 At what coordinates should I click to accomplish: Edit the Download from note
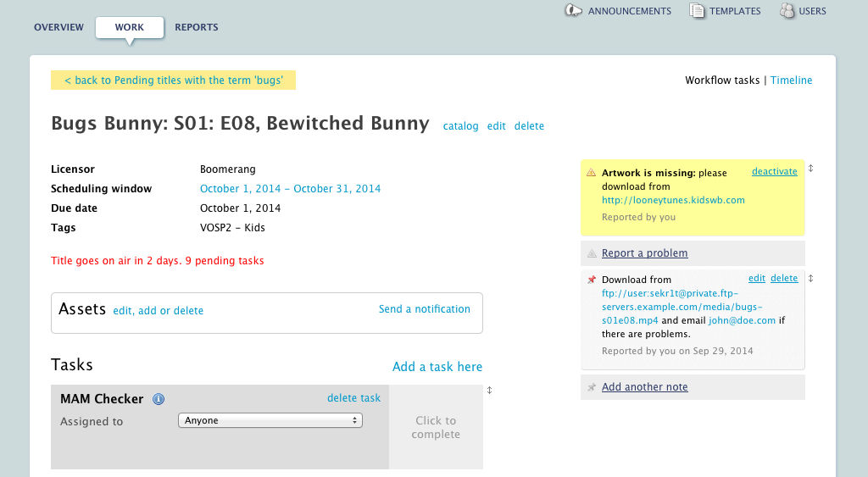click(x=757, y=279)
